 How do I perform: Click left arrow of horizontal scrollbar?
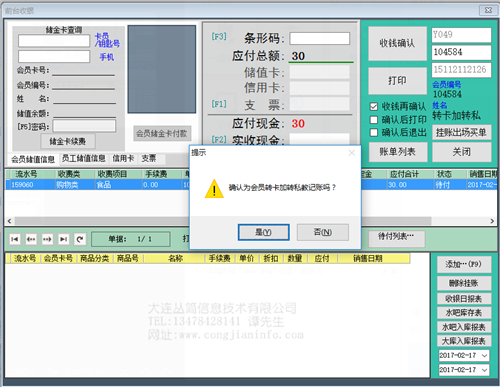[x=9, y=221]
